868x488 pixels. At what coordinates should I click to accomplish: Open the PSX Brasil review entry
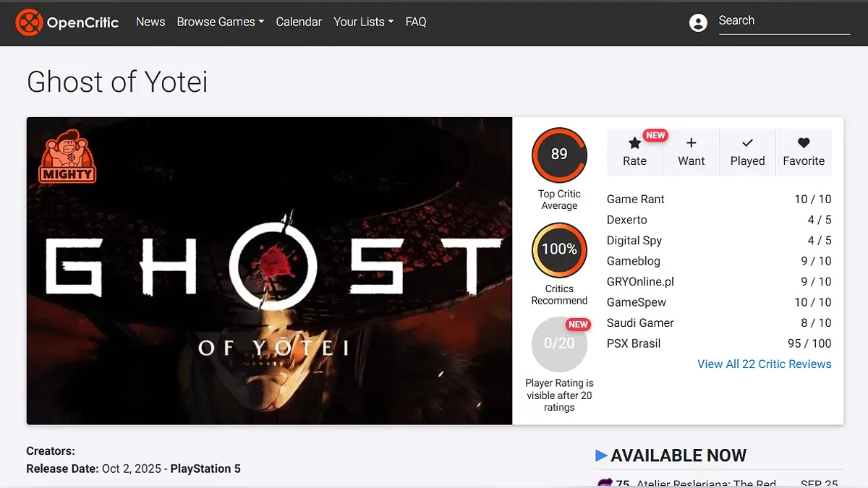(x=719, y=343)
